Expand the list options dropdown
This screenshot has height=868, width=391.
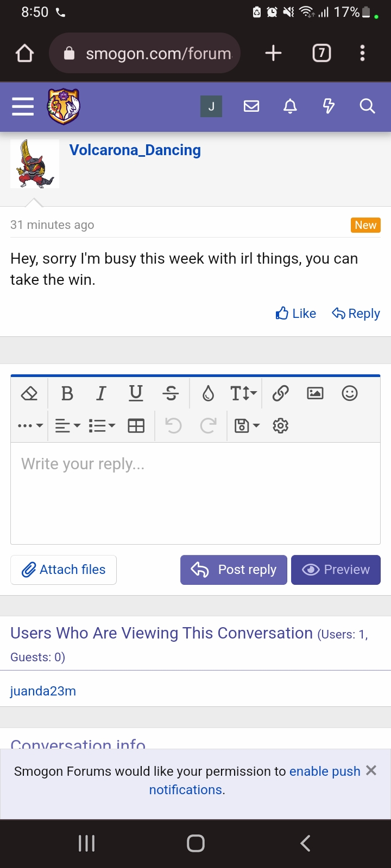[102, 426]
